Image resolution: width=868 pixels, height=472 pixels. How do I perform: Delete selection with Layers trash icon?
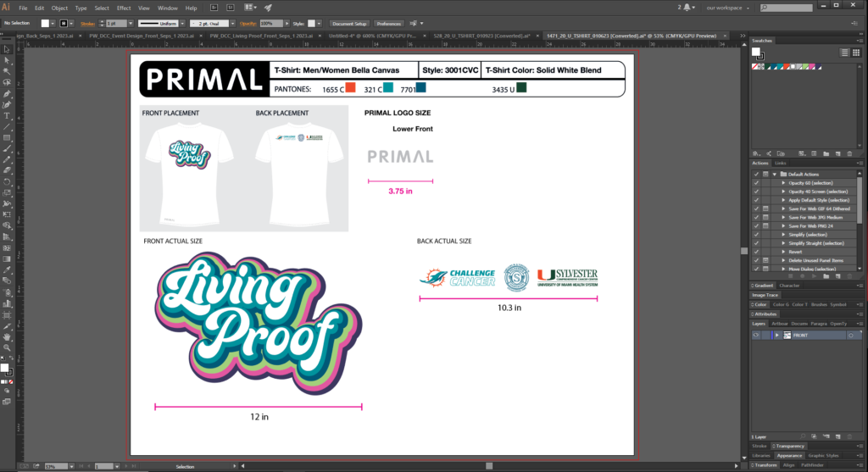(849, 436)
